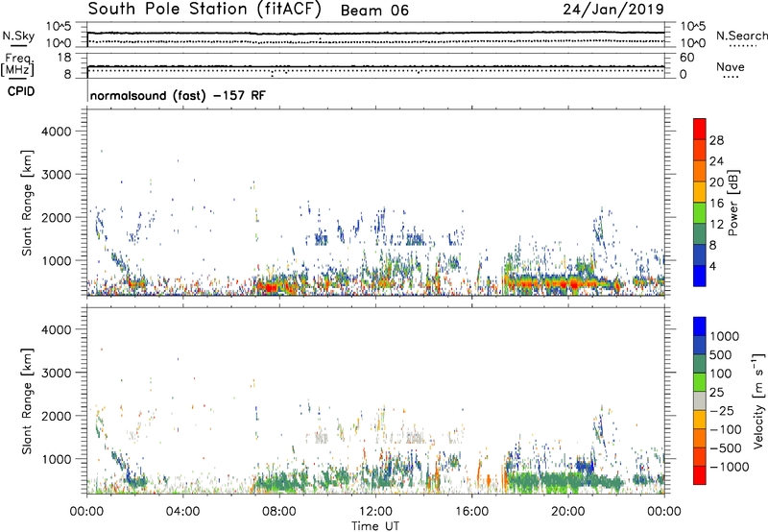Click '4000' on velocity panel range axis

[56, 329]
